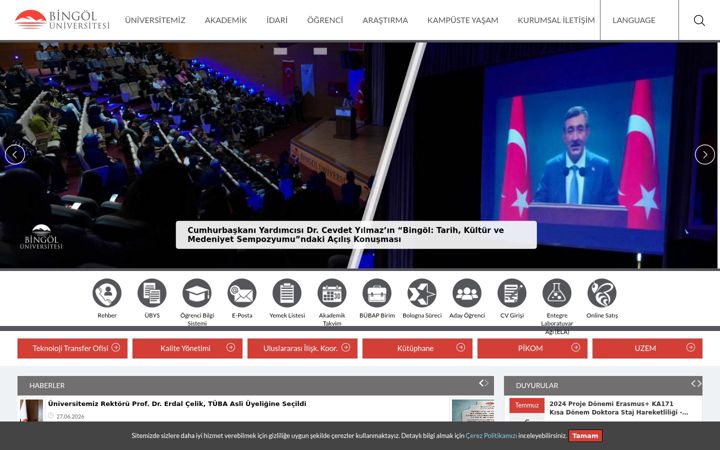This screenshot has width=720, height=450.
Task: Open the AKADEMİK menu
Action: pyautogui.click(x=225, y=20)
